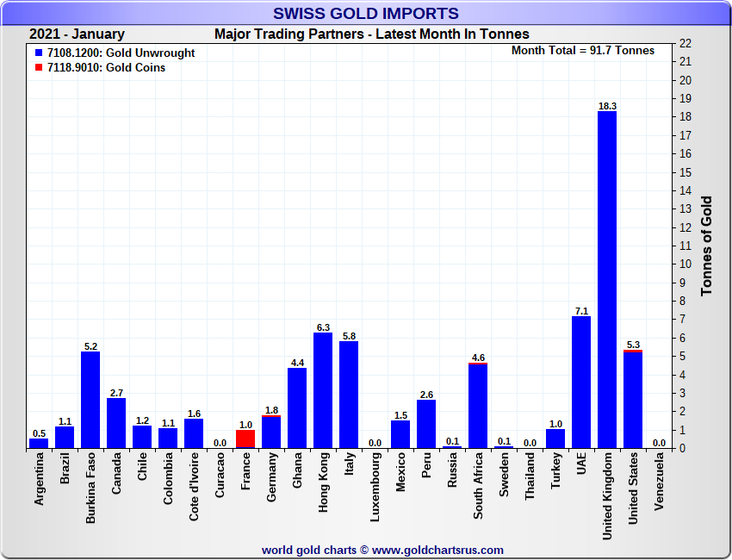The width and height of the screenshot is (732, 560).
Task: Click the Peru bar showing 2.6
Action: [426, 424]
